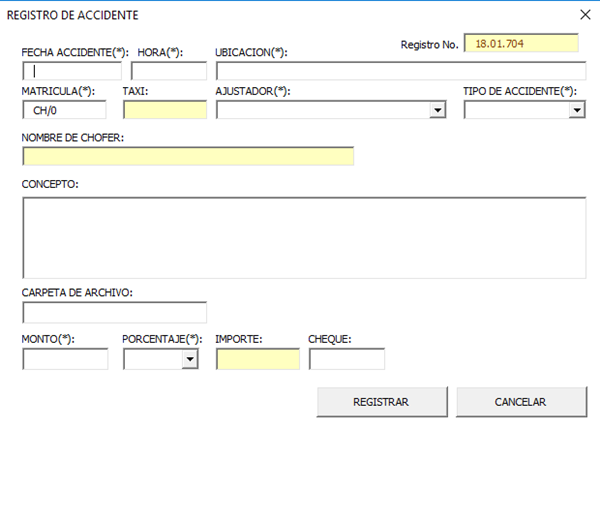Close the Registro de Accidente dialog
The image size is (600, 521).
[x=586, y=15]
